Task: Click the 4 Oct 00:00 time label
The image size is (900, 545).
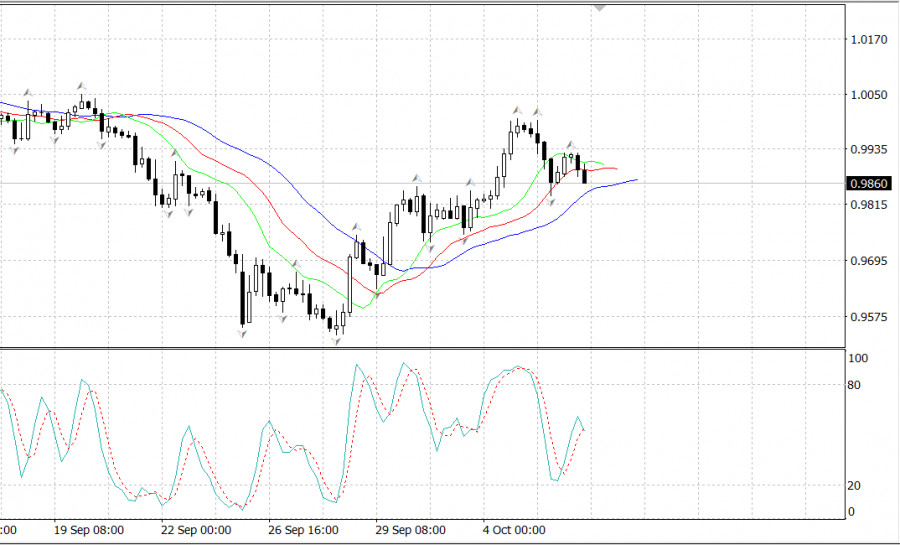Action: [x=515, y=530]
